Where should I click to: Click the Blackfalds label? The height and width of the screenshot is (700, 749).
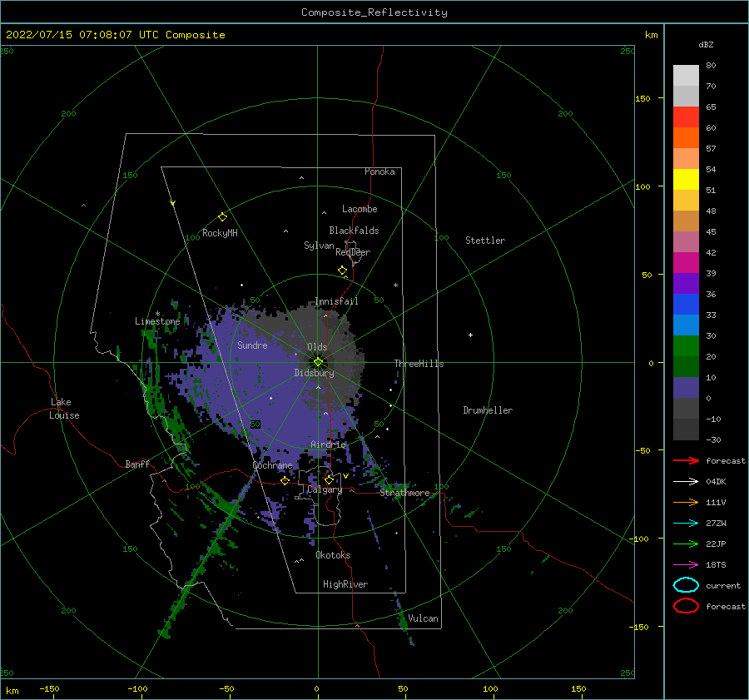[x=354, y=231]
